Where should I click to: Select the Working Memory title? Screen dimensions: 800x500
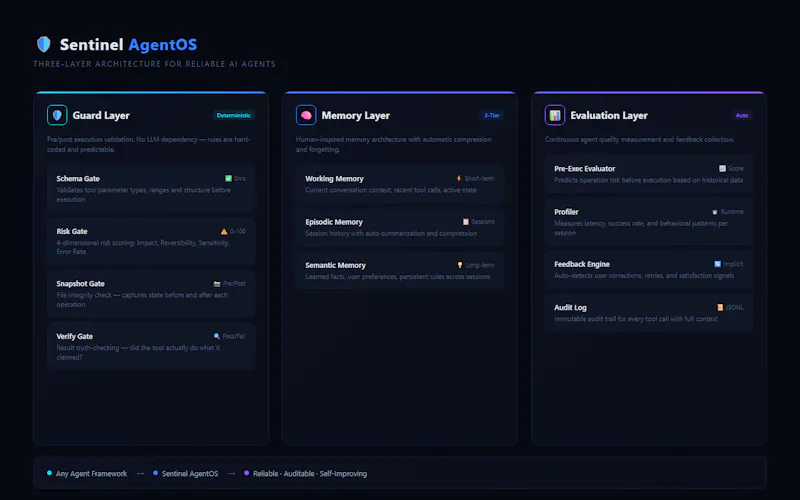(334, 179)
